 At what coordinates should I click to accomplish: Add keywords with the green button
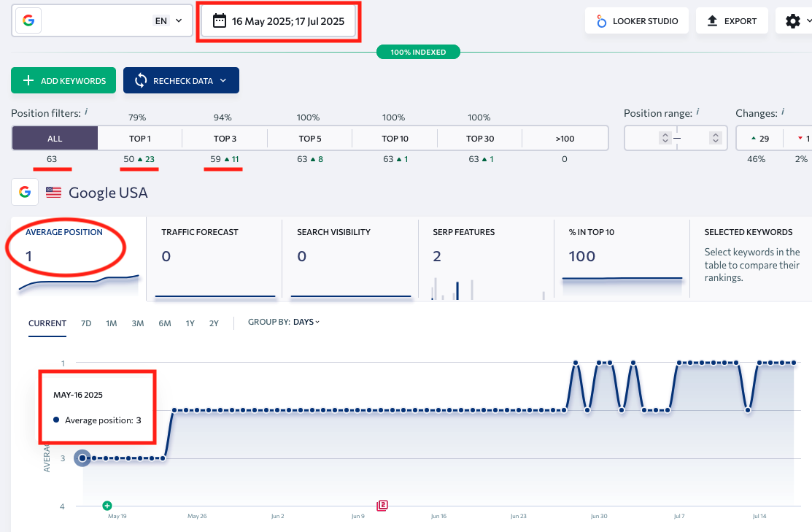click(64, 81)
